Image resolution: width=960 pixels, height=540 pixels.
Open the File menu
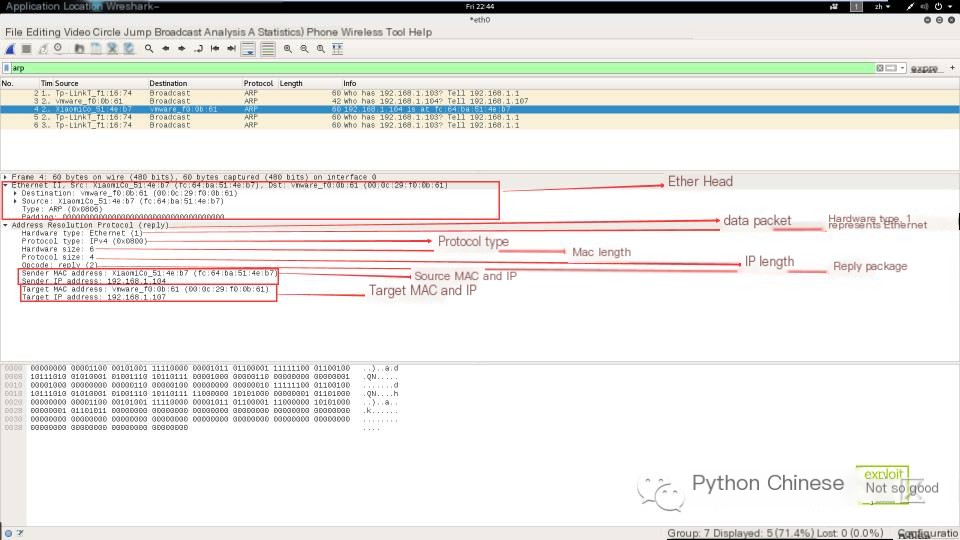pos(13,32)
